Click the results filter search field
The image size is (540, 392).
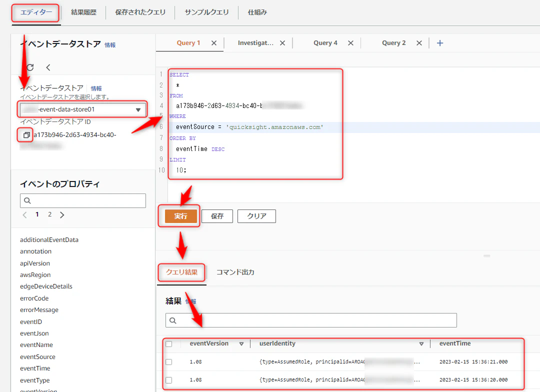pyautogui.click(x=311, y=320)
